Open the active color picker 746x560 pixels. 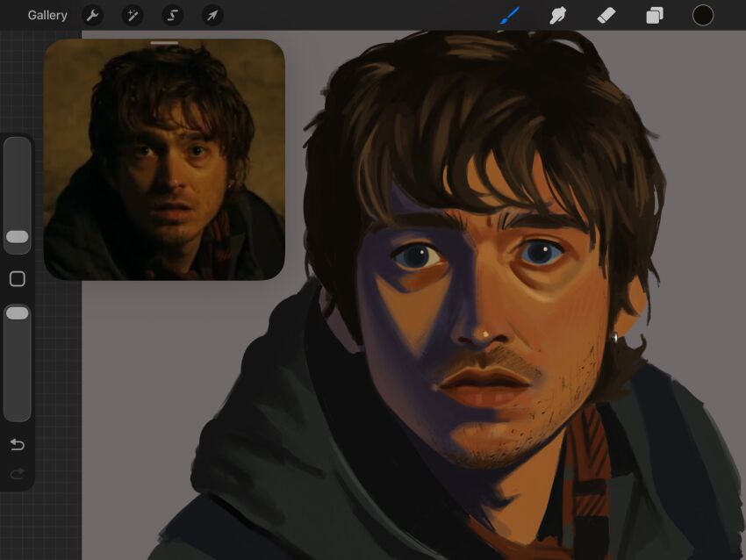pyautogui.click(x=703, y=15)
